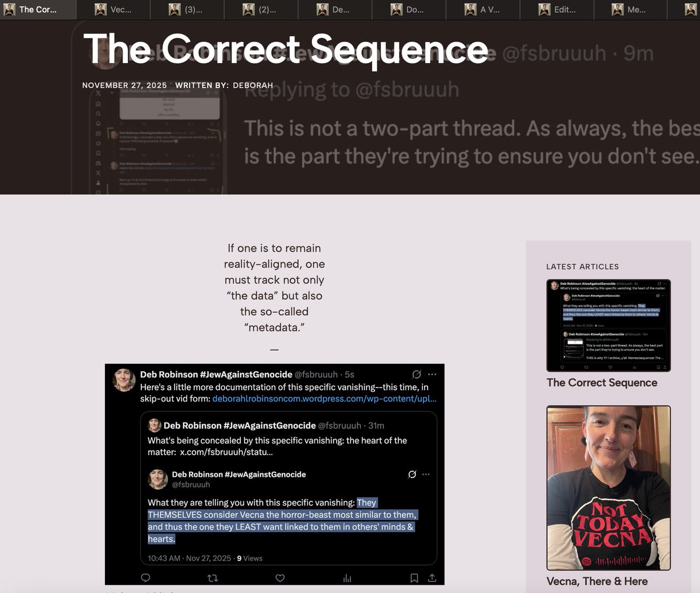Viewport: 700px width, 593px height.
Task: Click The Correct Sequence article title in sidebar
Action: (x=601, y=383)
